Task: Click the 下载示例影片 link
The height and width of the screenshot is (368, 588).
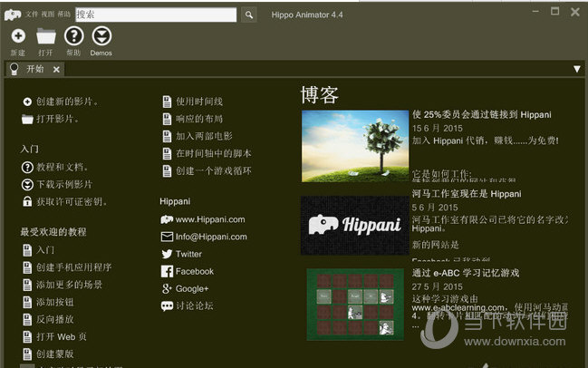Action: pos(64,185)
